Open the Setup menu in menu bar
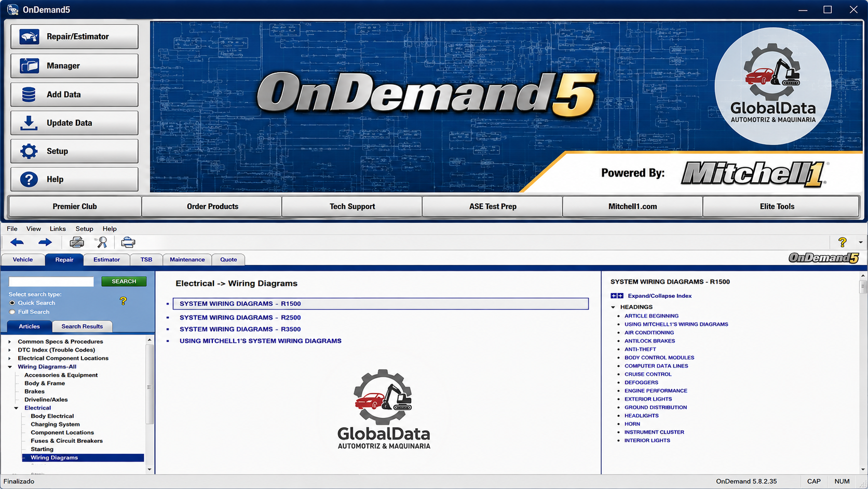Screen dimensions: 868x489 tap(84, 229)
